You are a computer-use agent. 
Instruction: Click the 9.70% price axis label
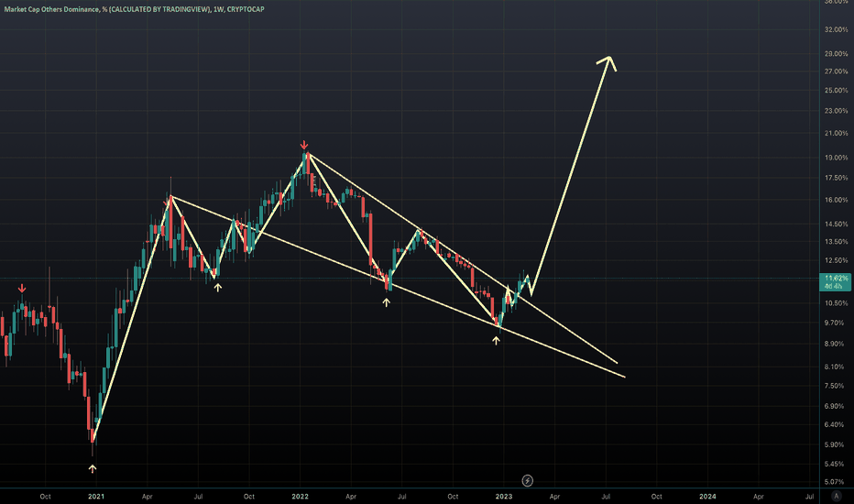point(836,323)
